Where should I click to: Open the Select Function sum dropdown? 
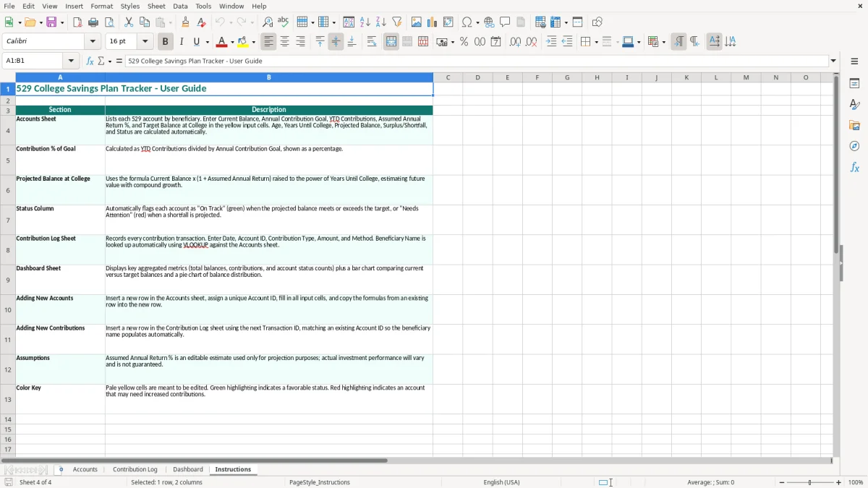pyautogui.click(x=110, y=61)
